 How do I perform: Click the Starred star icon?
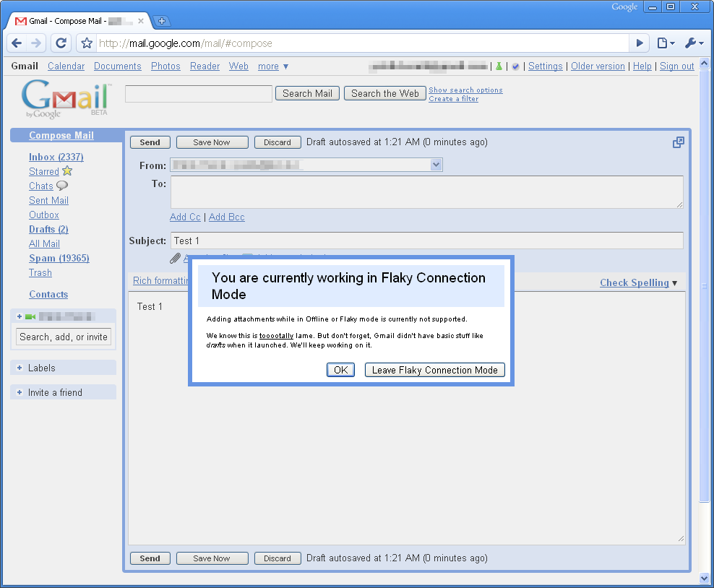(67, 171)
